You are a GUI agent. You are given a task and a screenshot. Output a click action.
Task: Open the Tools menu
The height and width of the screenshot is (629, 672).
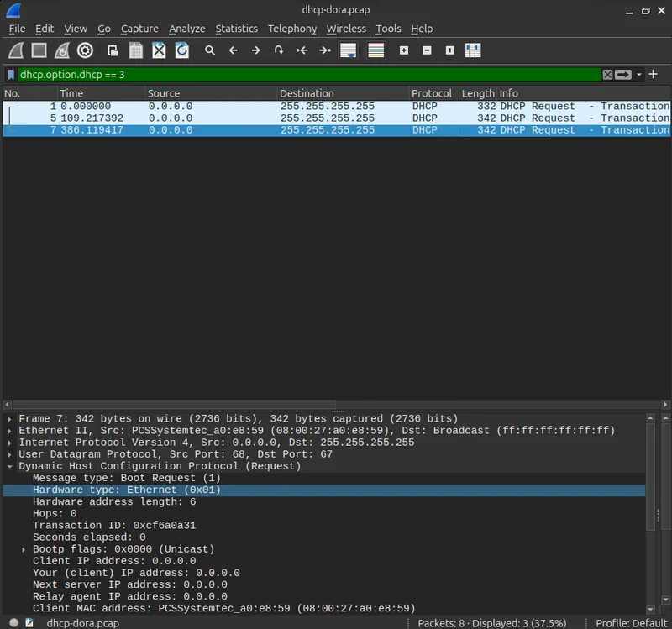pyautogui.click(x=388, y=29)
